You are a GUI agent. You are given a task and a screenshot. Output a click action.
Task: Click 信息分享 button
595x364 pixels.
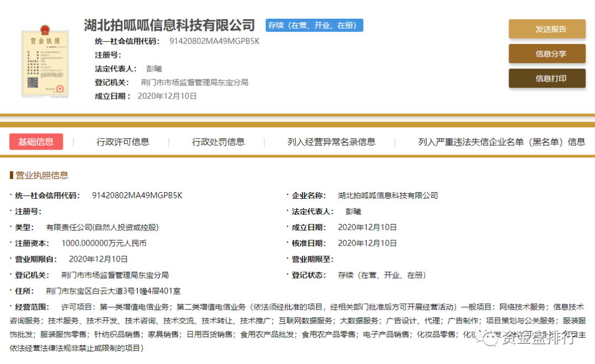(x=547, y=53)
